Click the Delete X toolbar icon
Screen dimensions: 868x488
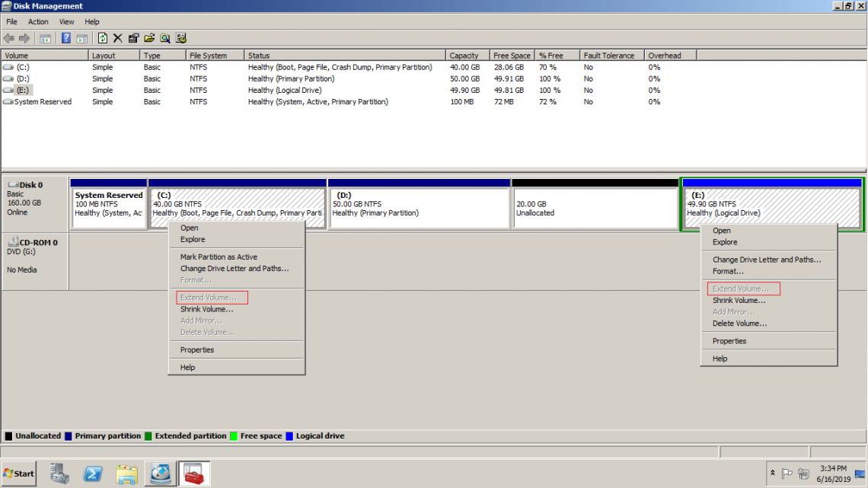tap(118, 38)
